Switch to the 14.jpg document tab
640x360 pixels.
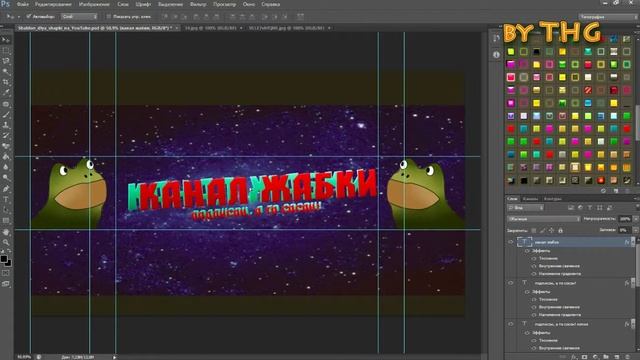tap(210, 28)
